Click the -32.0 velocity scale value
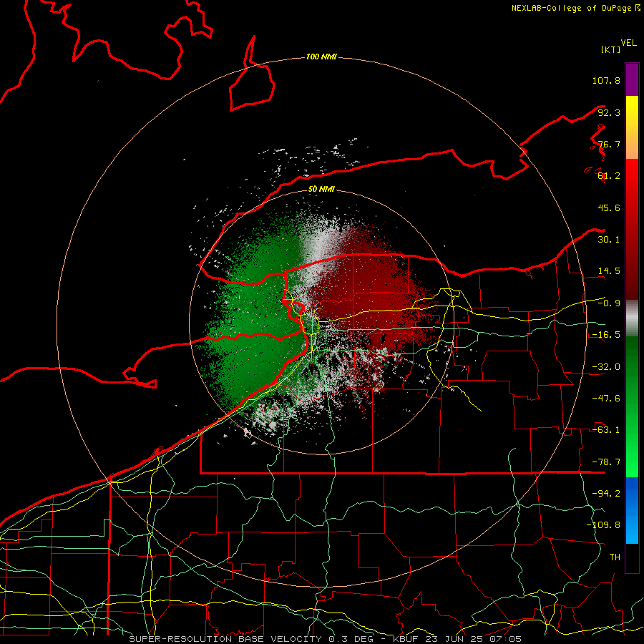The height and width of the screenshot is (644, 644). [x=606, y=367]
